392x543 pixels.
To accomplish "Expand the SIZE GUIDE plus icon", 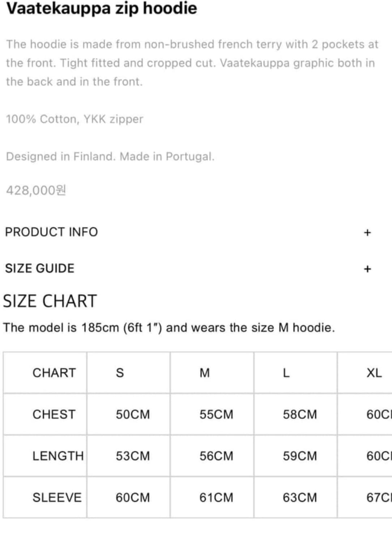I will click(367, 269).
